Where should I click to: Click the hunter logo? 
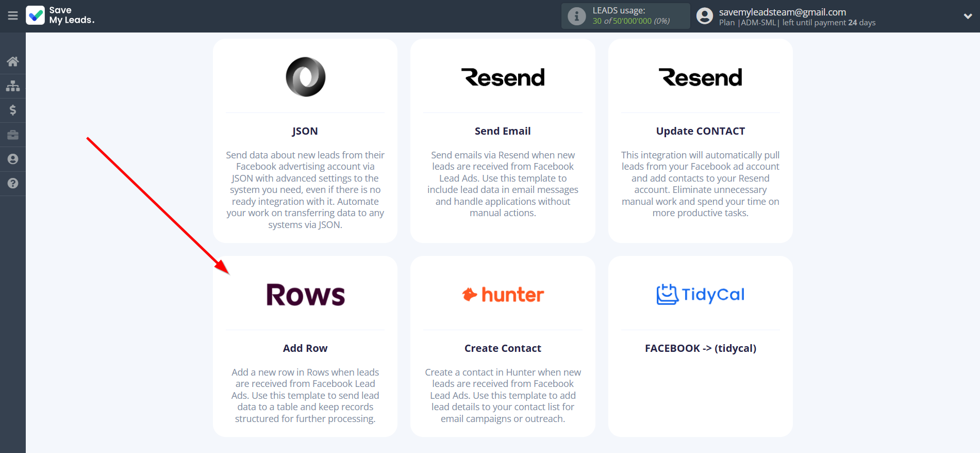503,295
